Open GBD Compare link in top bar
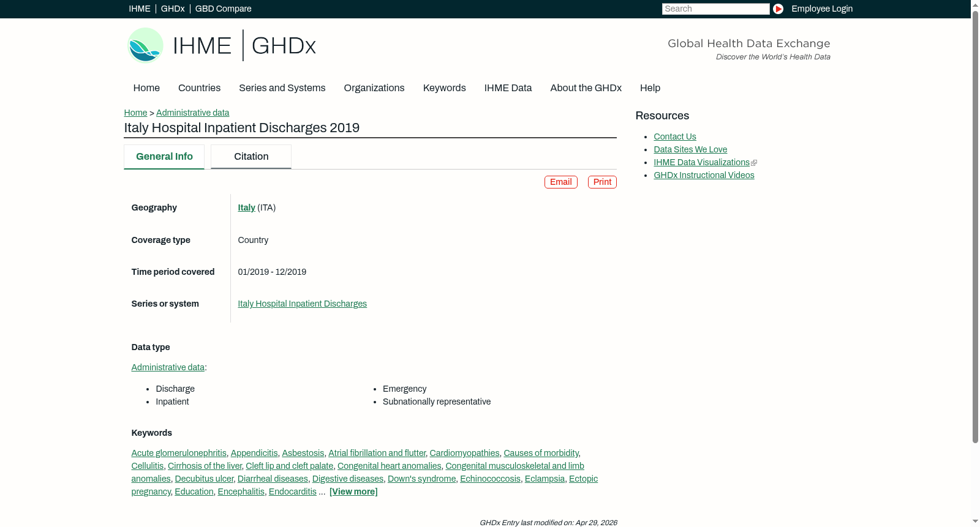Screen dimensions: 980x527 224,9
